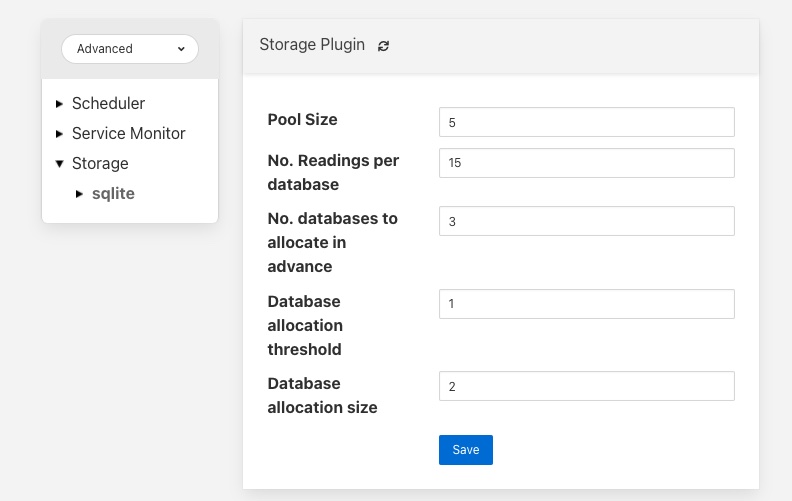Open the Advanced category dropdown
This screenshot has width=792, height=501.
coord(130,48)
